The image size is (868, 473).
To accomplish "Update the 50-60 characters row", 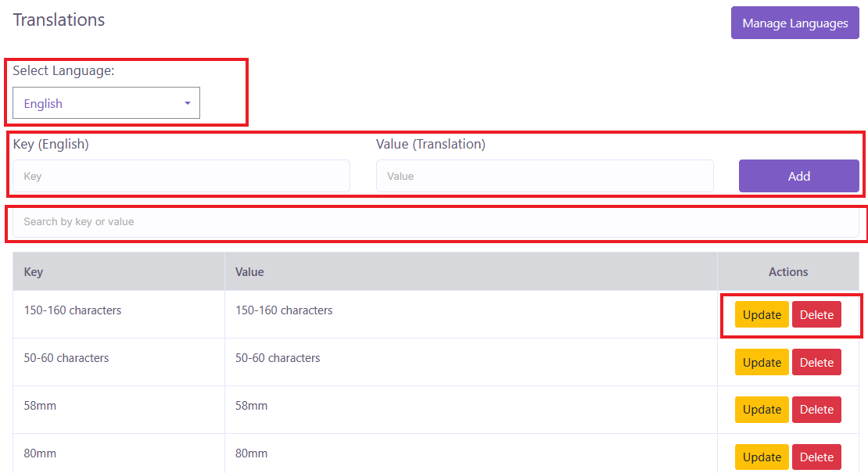I will [762, 363].
